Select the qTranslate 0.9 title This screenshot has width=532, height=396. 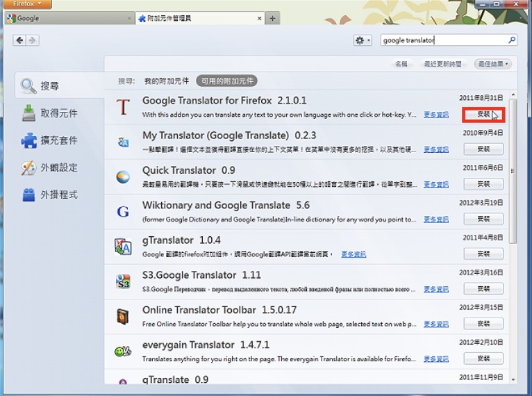175,379
